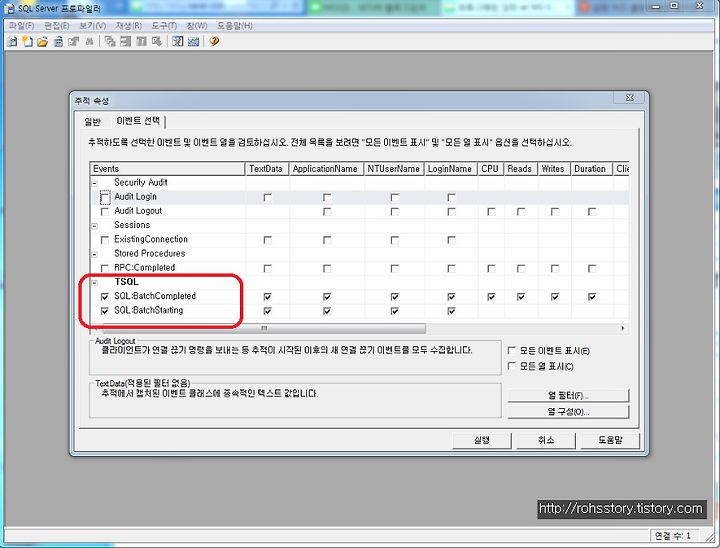Launch Database Engine Tuning Advisor icon
720x548 pixels.
pos(178,42)
